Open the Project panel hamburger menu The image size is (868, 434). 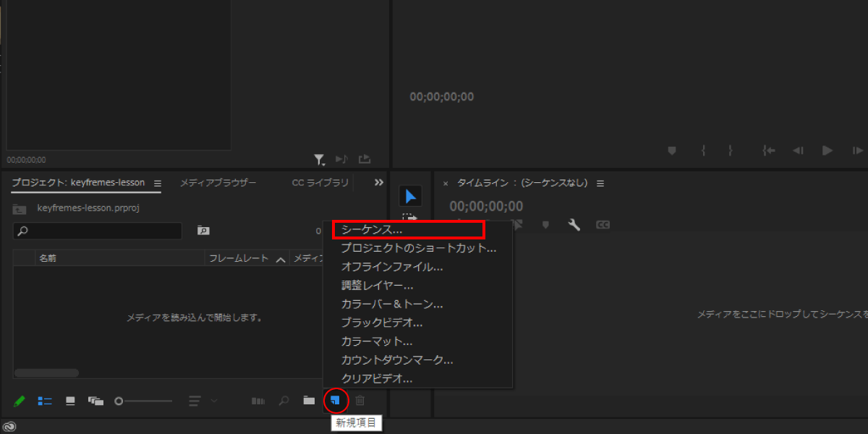pyautogui.click(x=158, y=183)
